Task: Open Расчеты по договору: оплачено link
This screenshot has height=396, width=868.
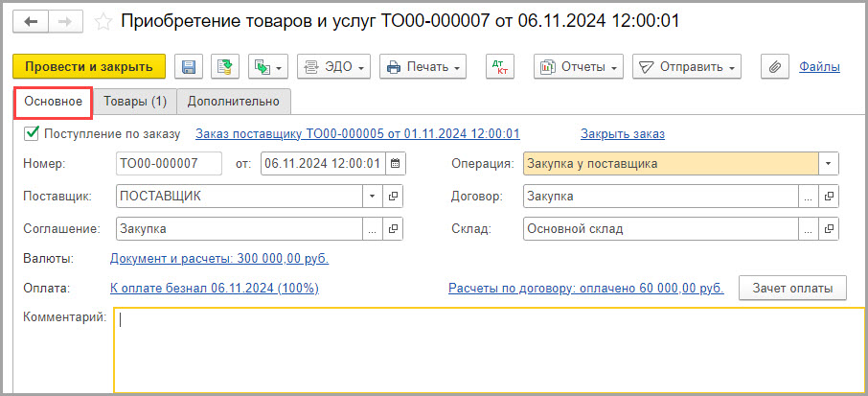Action: click(x=586, y=289)
